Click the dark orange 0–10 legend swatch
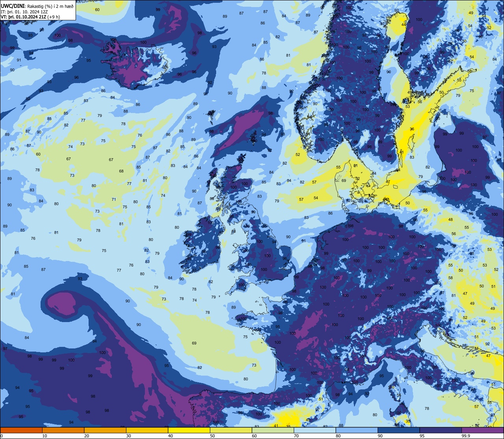This screenshot has width=504, height=439. (21, 430)
